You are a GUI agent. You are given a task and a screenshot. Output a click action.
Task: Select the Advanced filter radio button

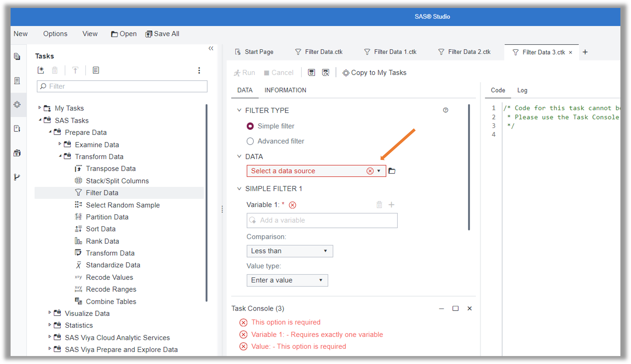tap(250, 141)
